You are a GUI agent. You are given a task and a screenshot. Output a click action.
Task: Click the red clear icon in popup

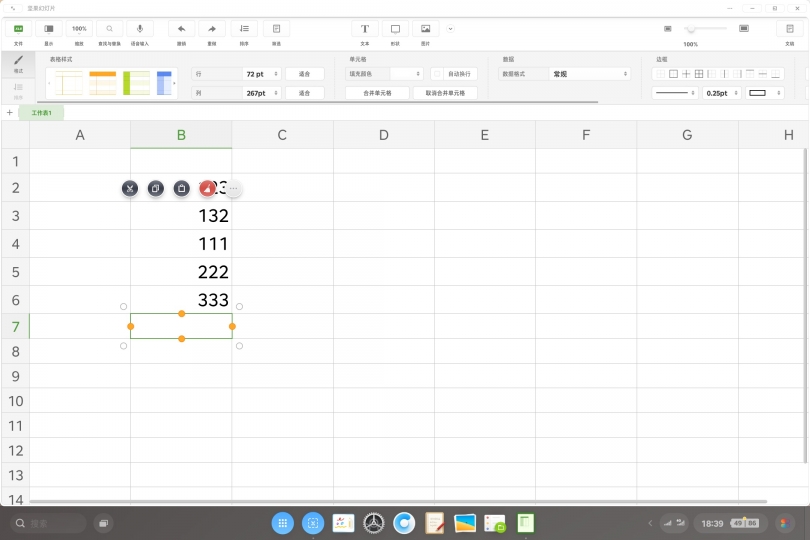click(207, 189)
